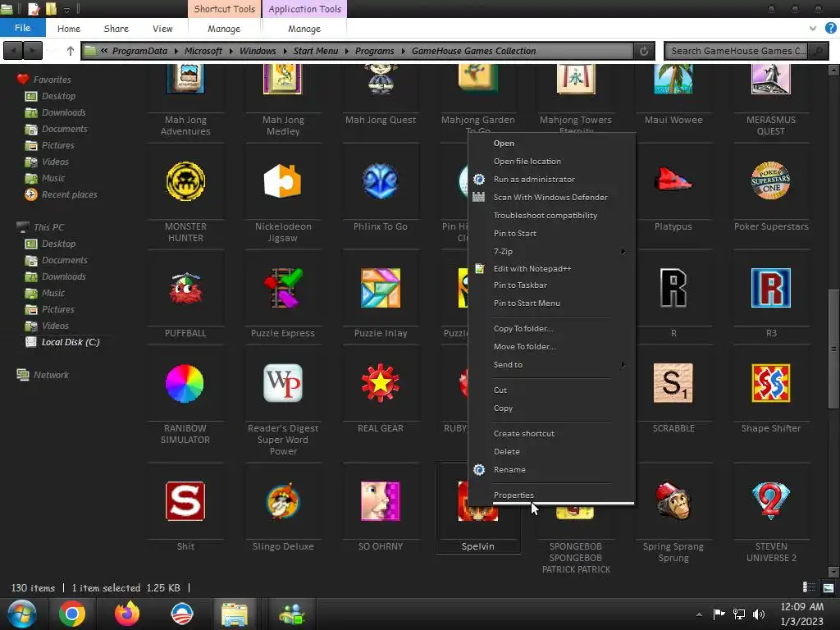The image size is (840, 630).
Task: Select the red S icon labeled Shit
Action: [x=185, y=501]
